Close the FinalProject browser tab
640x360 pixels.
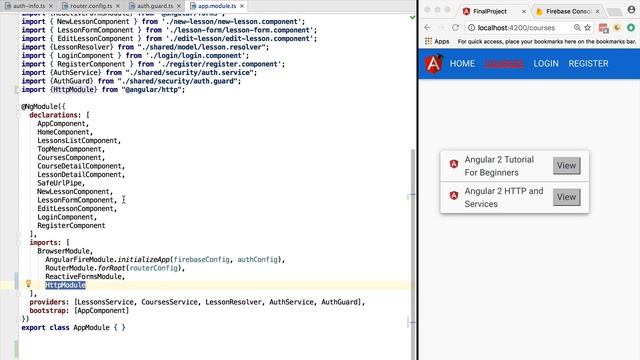524,11
